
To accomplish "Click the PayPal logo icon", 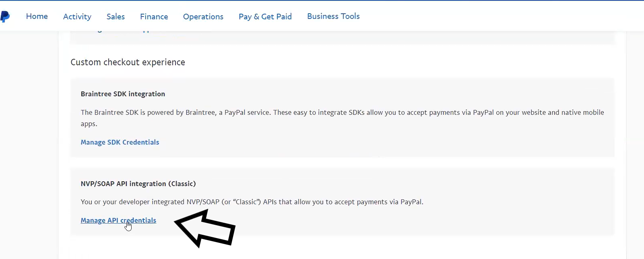I will [5, 17].
